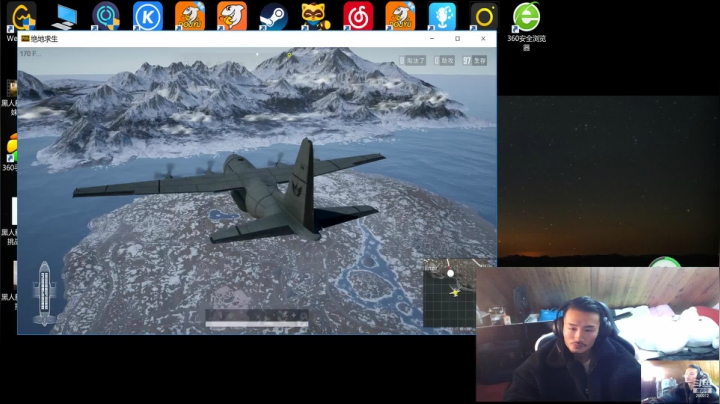Launch the red NetEase Cloud Music icon

[x=358, y=16]
